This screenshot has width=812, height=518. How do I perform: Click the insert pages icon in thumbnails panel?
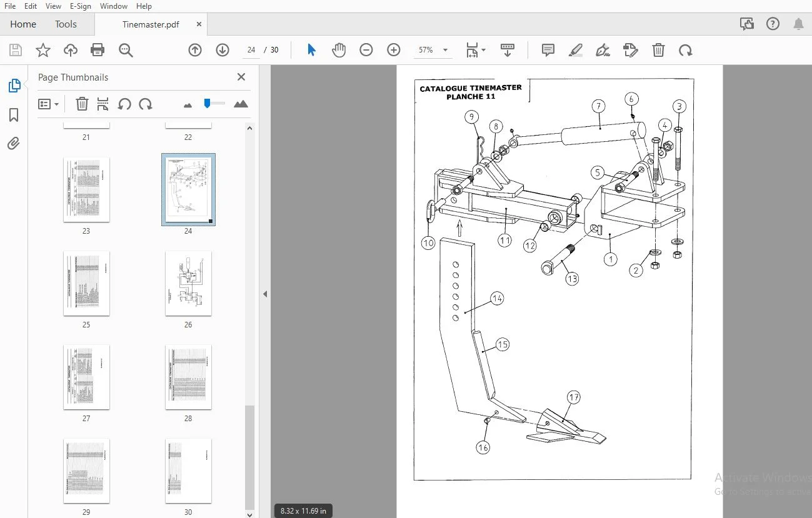[103, 104]
